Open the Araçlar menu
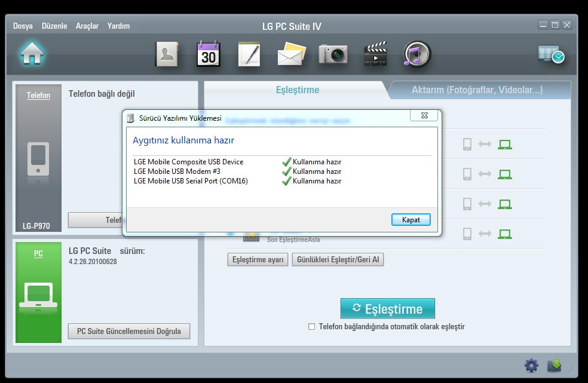588x383 pixels. (x=87, y=26)
